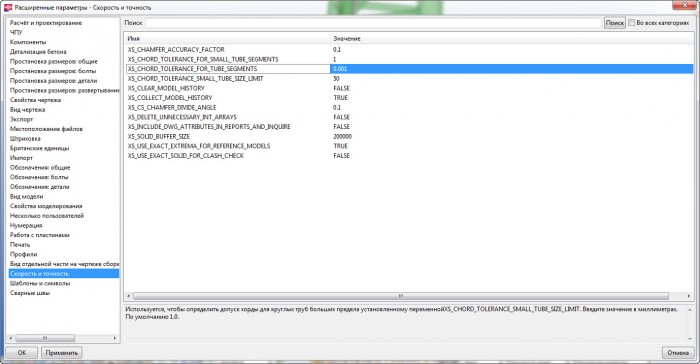Click left arrow of options table scrollbar
700x364 pixels.
129,296
